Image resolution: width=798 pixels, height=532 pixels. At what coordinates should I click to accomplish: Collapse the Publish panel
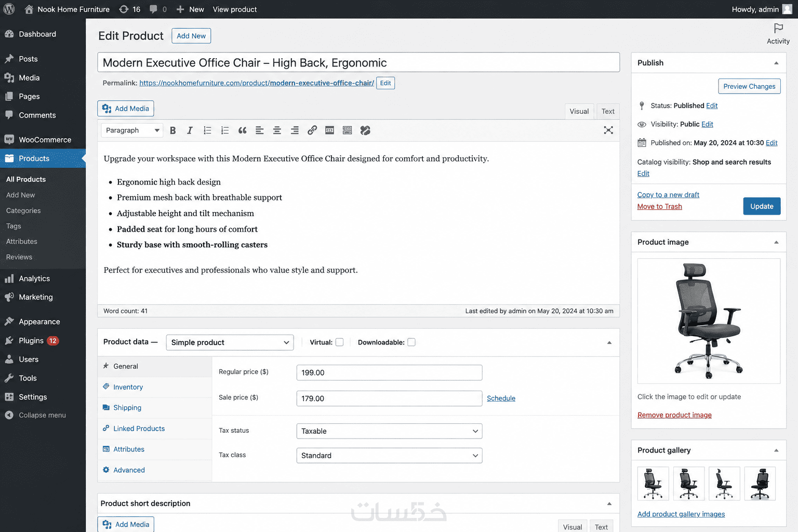(x=776, y=63)
